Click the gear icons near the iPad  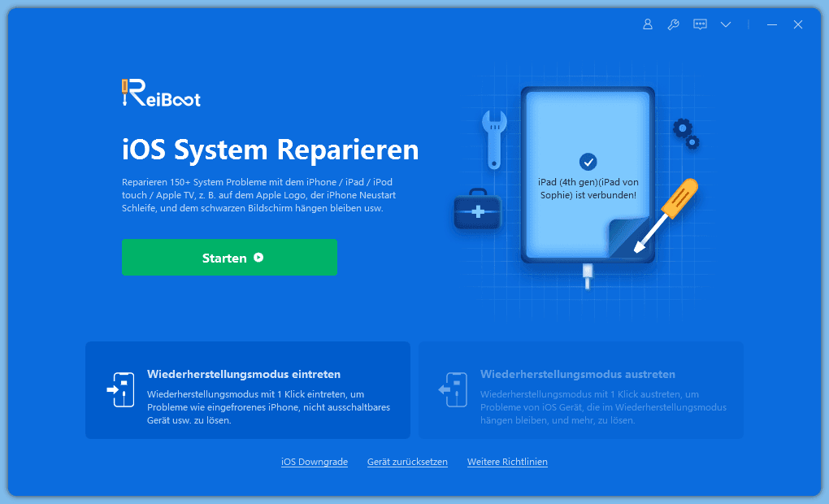point(686,133)
